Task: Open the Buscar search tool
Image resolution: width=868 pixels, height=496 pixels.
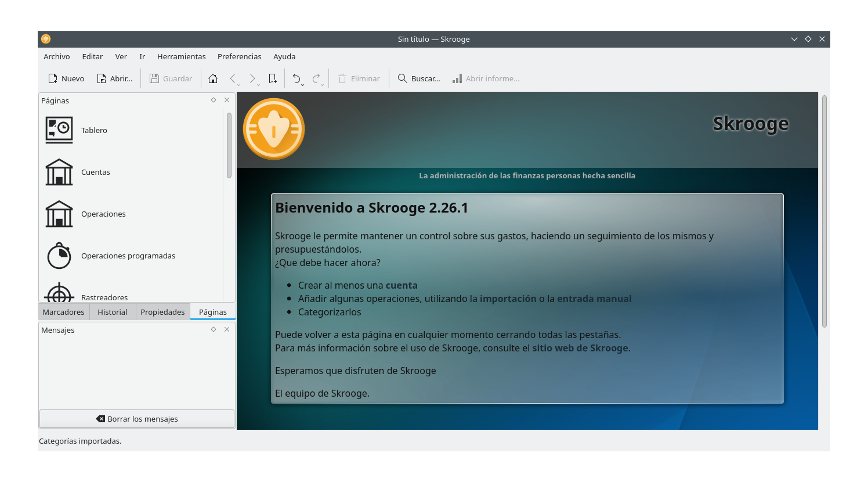Action: 418,78
